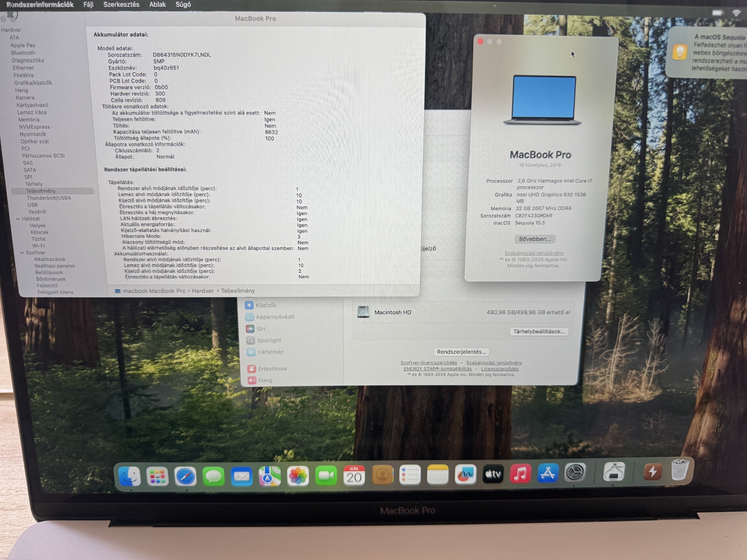Screen dimensions: 747x560
Task: Select Wi-Fi under Hálózat
Action: (39, 246)
